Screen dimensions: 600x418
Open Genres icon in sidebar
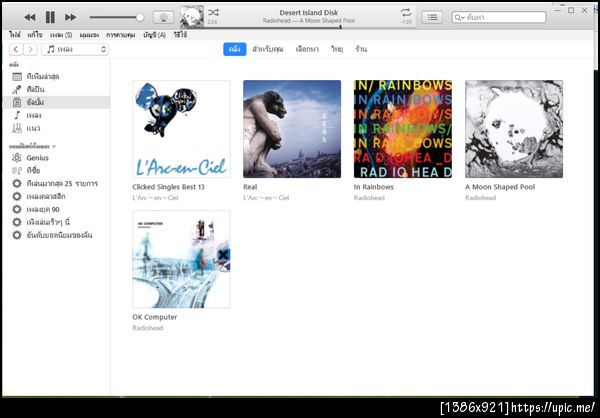(17, 128)
